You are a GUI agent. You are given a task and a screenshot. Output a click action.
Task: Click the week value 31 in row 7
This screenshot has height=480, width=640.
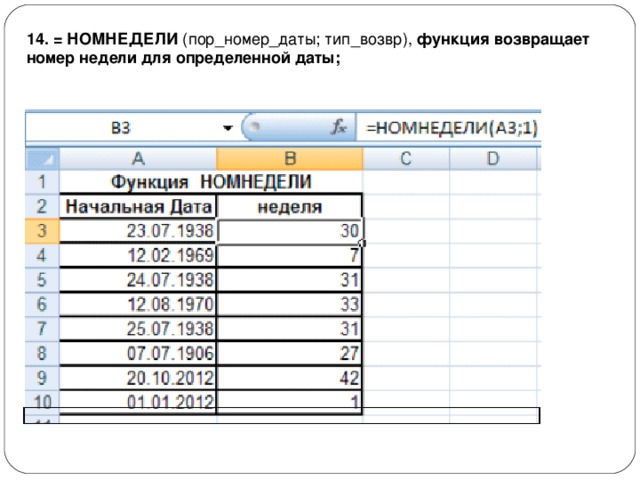point(289,329)
